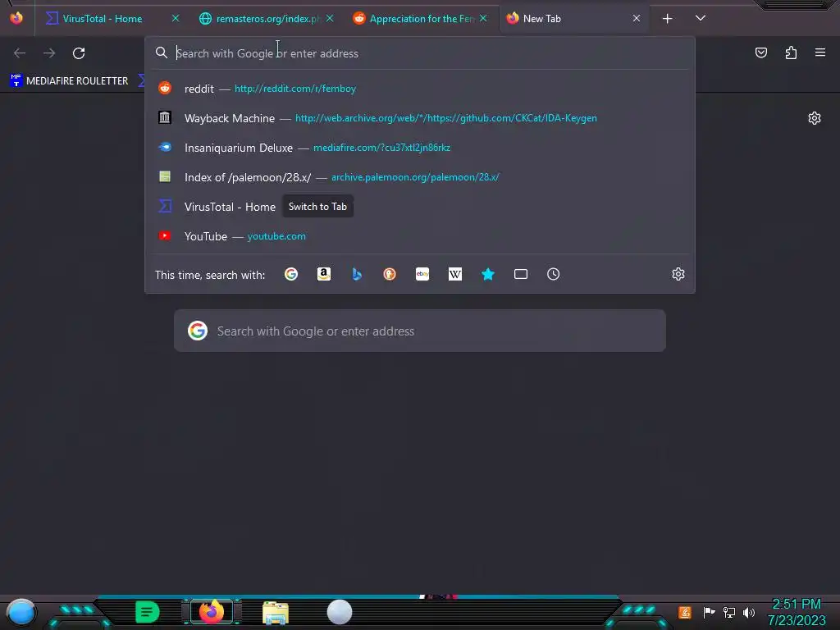Switch to the remasteros.org tab

pos(258,19)
